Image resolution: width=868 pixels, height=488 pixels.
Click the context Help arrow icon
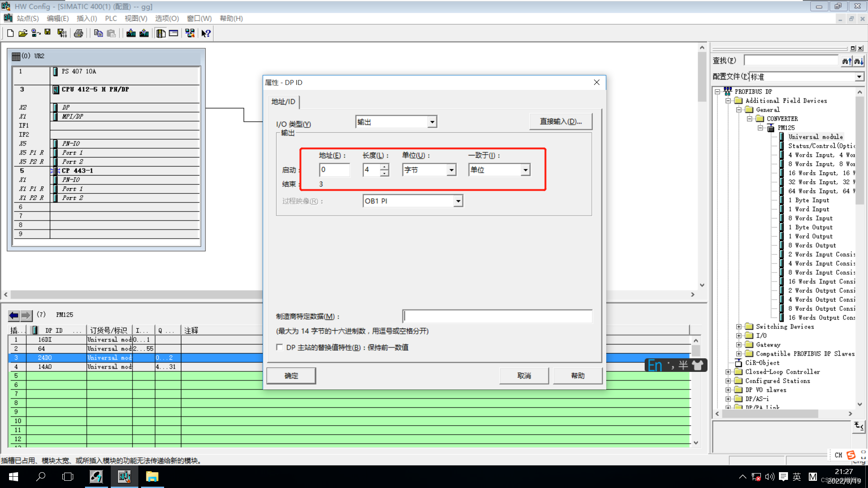(x=206, y=33)
